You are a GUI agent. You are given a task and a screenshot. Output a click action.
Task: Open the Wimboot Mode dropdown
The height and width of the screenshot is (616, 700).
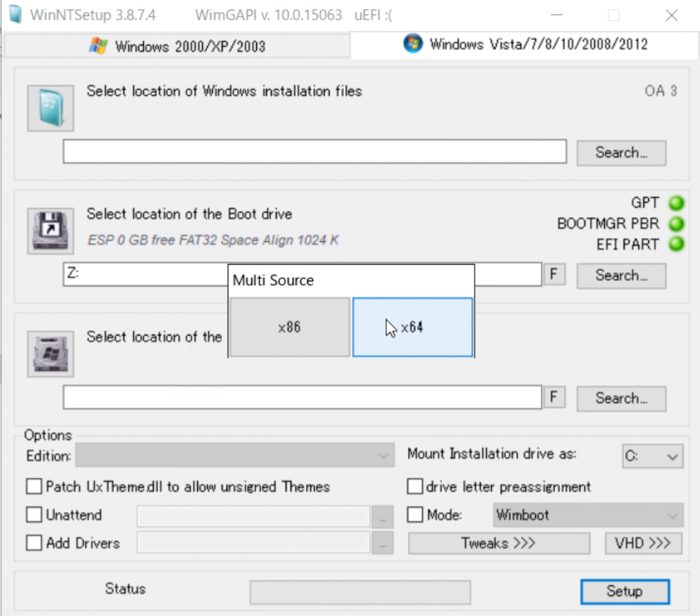(588, 515)
